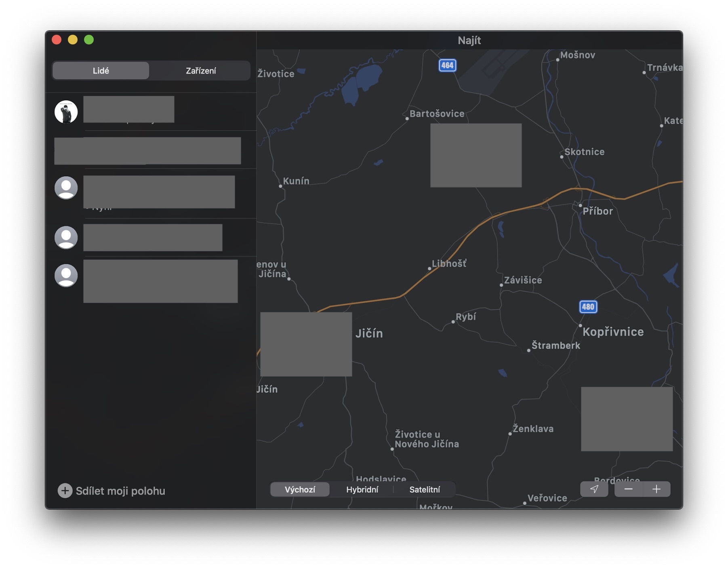The width and height of the screenshot is (728, 569).
Task: Click the Skotnice label on map
Action: [584, 152]
